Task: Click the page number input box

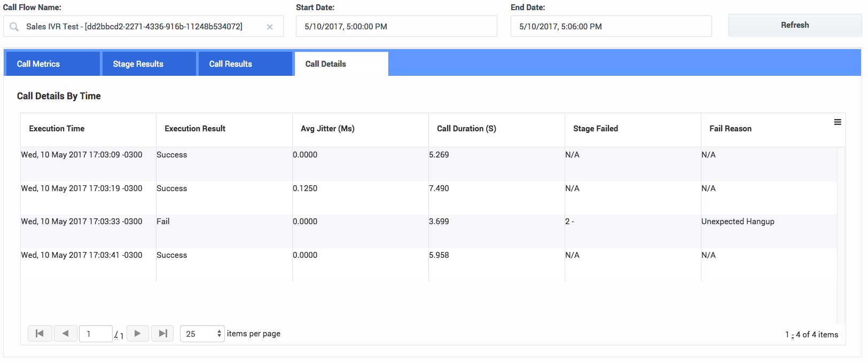Action: tap(95, 334)
